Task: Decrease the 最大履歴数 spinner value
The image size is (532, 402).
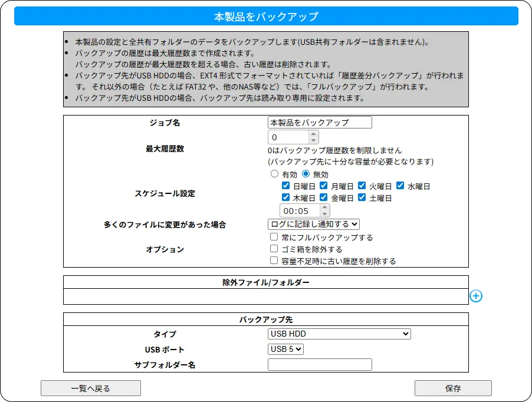Action: [x=313, y=141]
